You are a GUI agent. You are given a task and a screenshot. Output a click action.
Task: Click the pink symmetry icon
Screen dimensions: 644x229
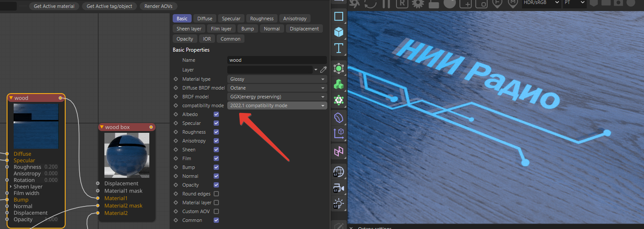pos(338,152)
